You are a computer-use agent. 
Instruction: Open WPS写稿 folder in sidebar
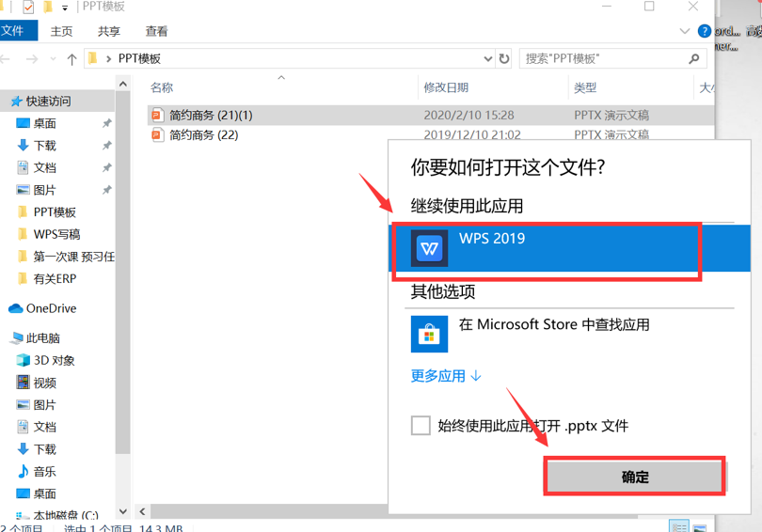pos(56,234)
